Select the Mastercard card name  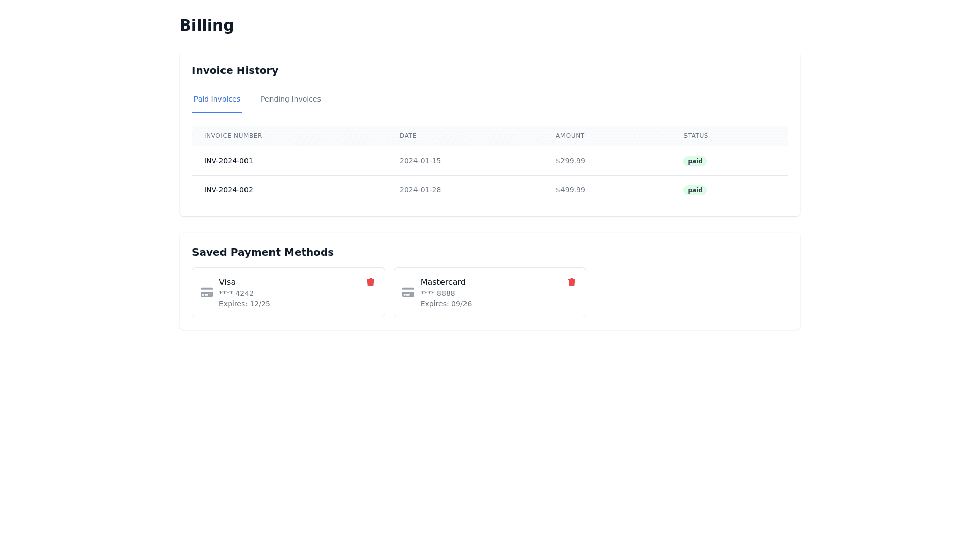443,282
